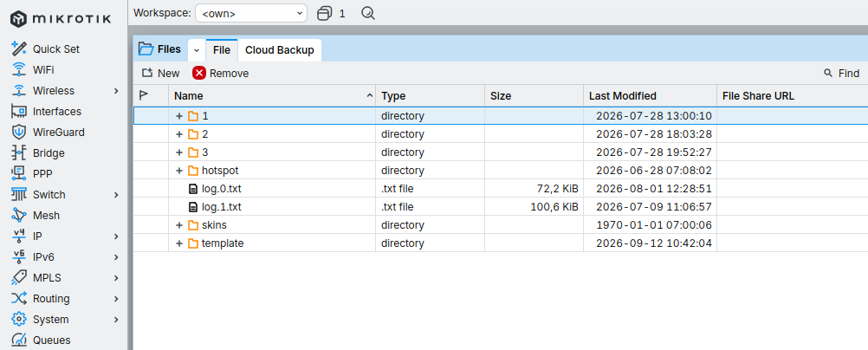The height and width of the screenshot is (350, 868).
Task: Open the MPLS tag icon
Action: tap(19, 278)
